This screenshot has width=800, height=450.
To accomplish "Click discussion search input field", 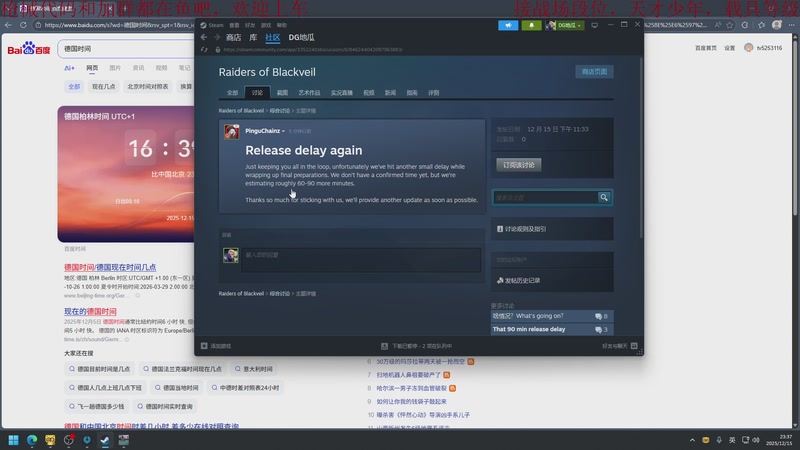I will [545, 197].
